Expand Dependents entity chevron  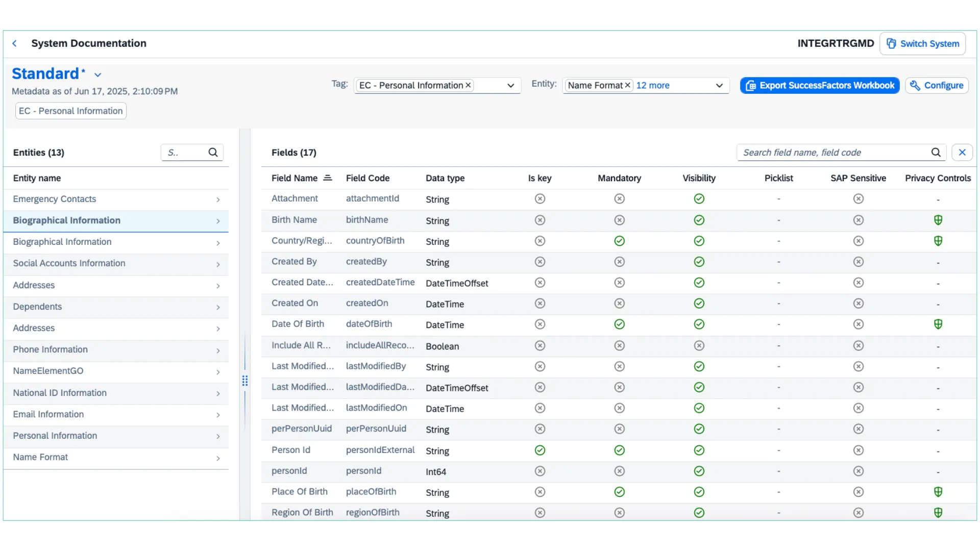pyautogui.click(x=218, y=307)
